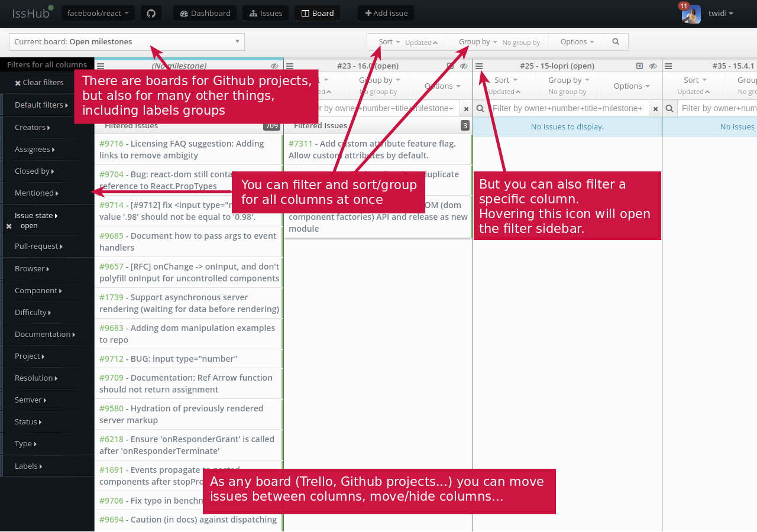
Task: Expand the Type label filter
Action: 26,444
